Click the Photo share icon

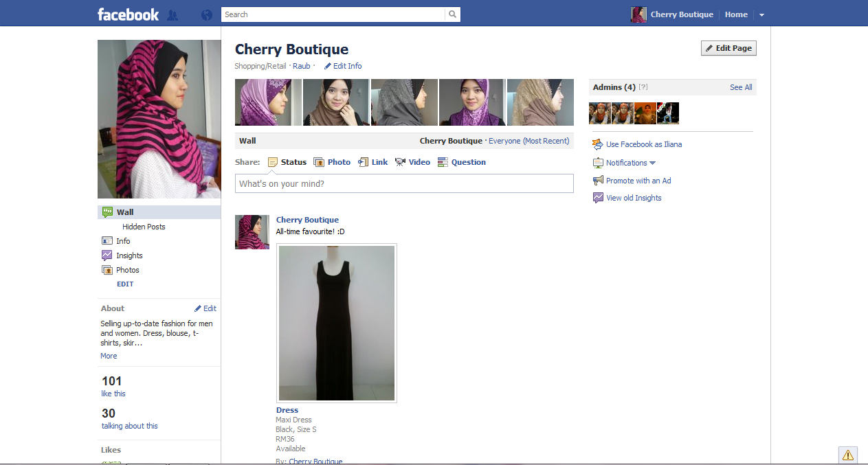[x=319, y=162]
